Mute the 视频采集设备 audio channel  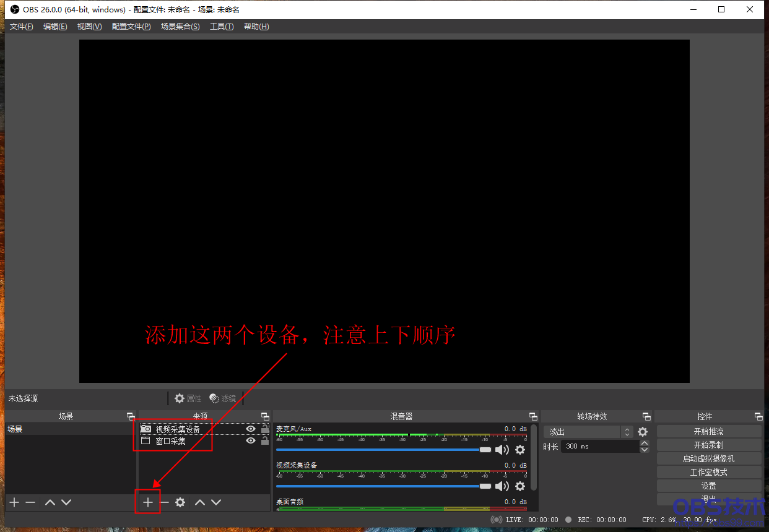[x=502, y=486]
